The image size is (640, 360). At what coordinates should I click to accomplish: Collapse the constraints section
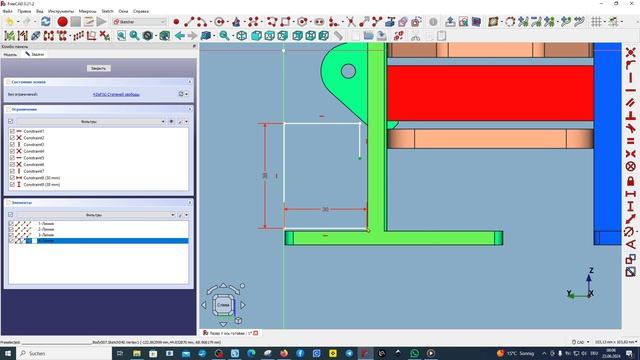pyautogui.click(x=189, y=109)
